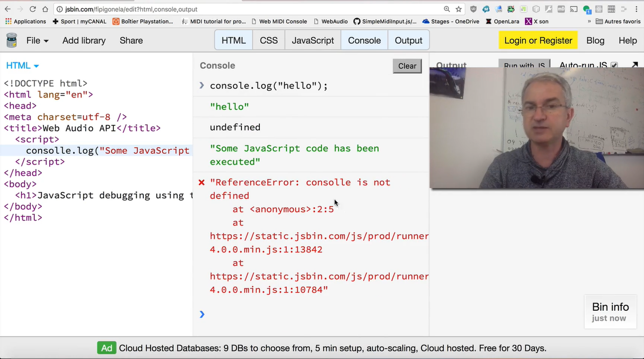
Task: Click the undefined console result
Action: click(x=235, y=127)
